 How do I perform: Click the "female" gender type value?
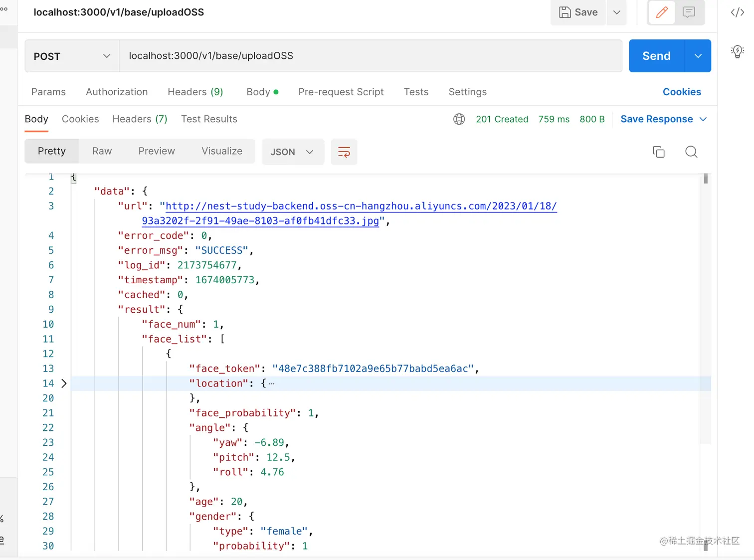[x=284, y=531]
